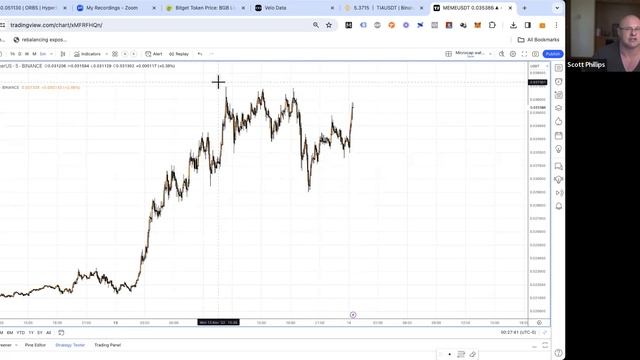
Task: Open the notifications bell icon
Action: 558,206
